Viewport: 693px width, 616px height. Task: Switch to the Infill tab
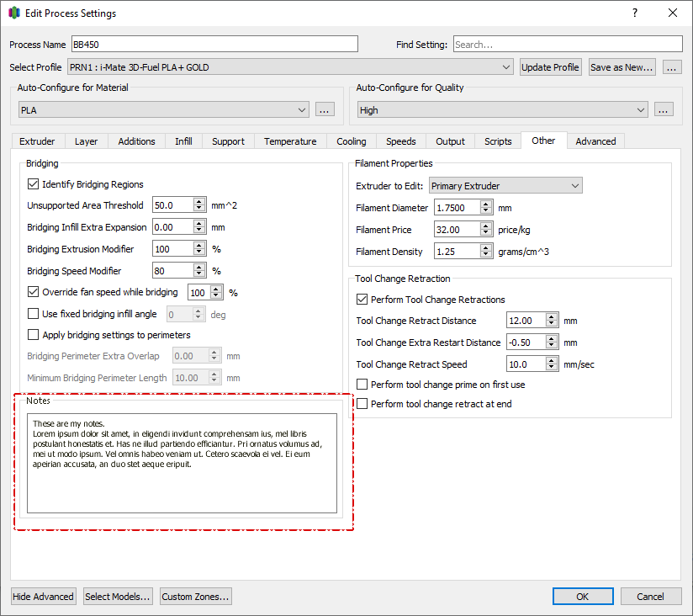(x=183, y=141)
